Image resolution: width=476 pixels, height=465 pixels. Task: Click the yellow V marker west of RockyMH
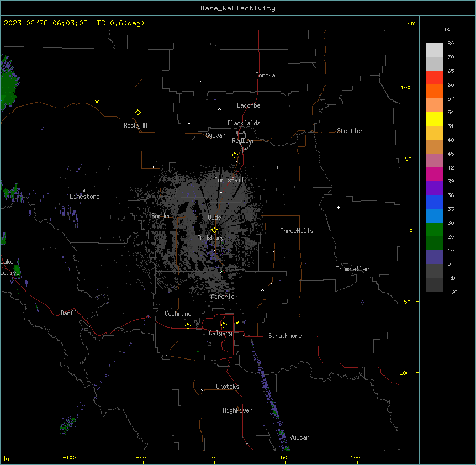point(97,102)
